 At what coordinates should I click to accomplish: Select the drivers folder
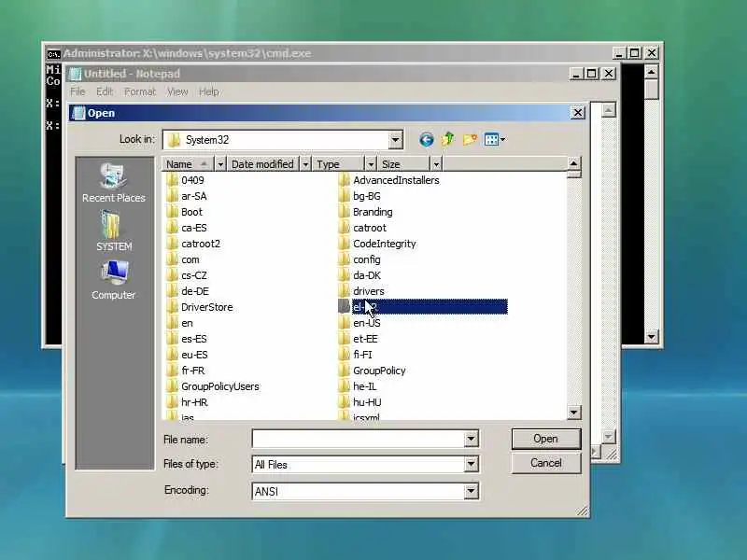[361, 291]
